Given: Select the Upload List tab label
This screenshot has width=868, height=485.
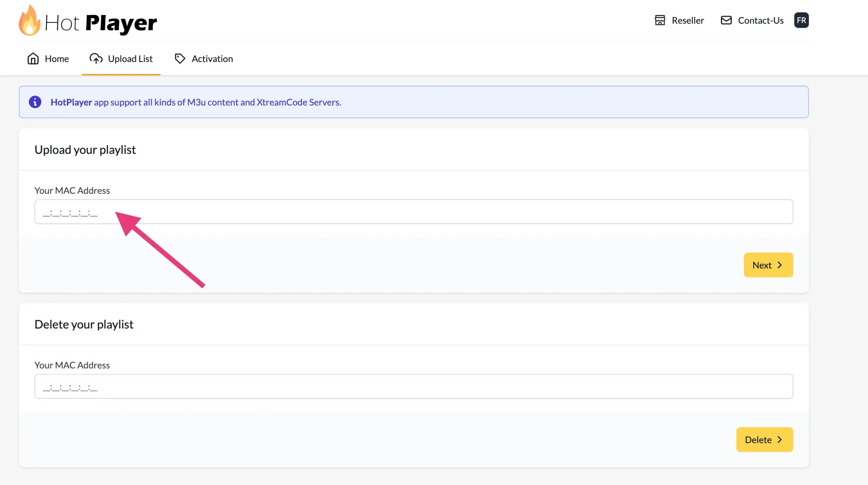Looking at the screenshot, I should (x=130, y=59).
